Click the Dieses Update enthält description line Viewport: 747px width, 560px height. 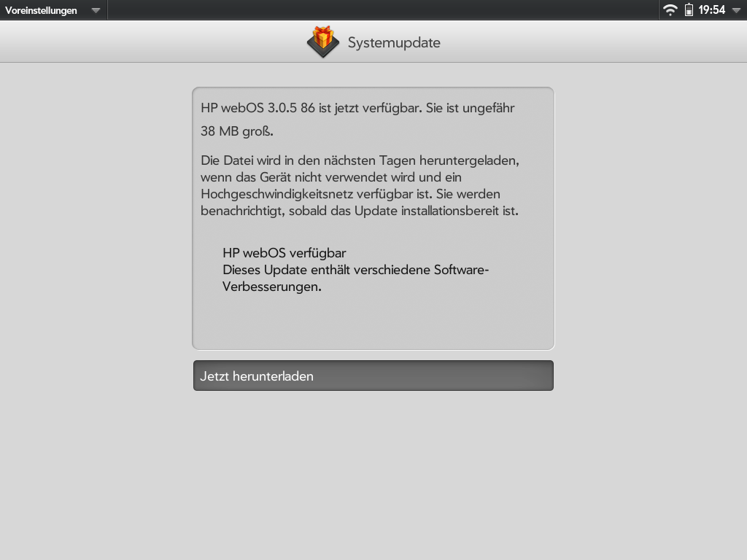[x=356, y=270]
